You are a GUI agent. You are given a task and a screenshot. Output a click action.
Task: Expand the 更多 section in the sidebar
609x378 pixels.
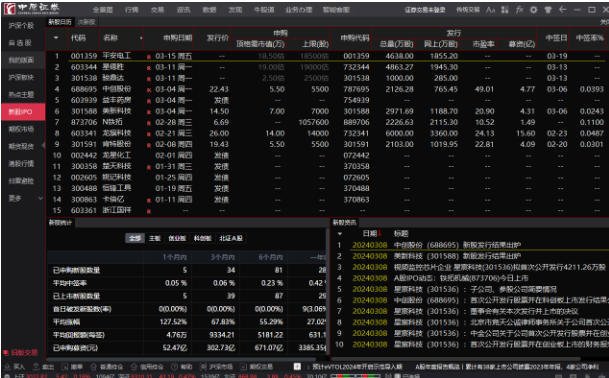click(x=24, y=198)
